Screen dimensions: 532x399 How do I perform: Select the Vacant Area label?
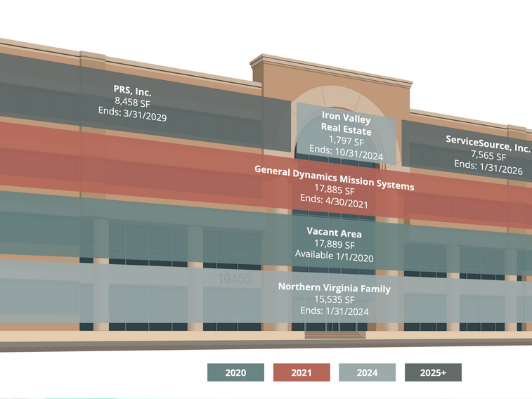click(x=335, y=233)
